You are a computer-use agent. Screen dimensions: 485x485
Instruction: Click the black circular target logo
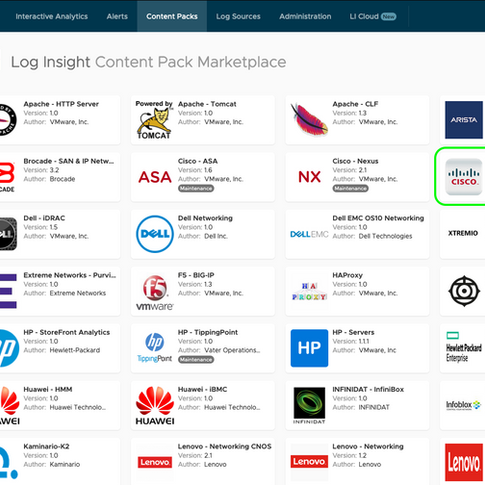pyautogui.click(x=464, y=291)
